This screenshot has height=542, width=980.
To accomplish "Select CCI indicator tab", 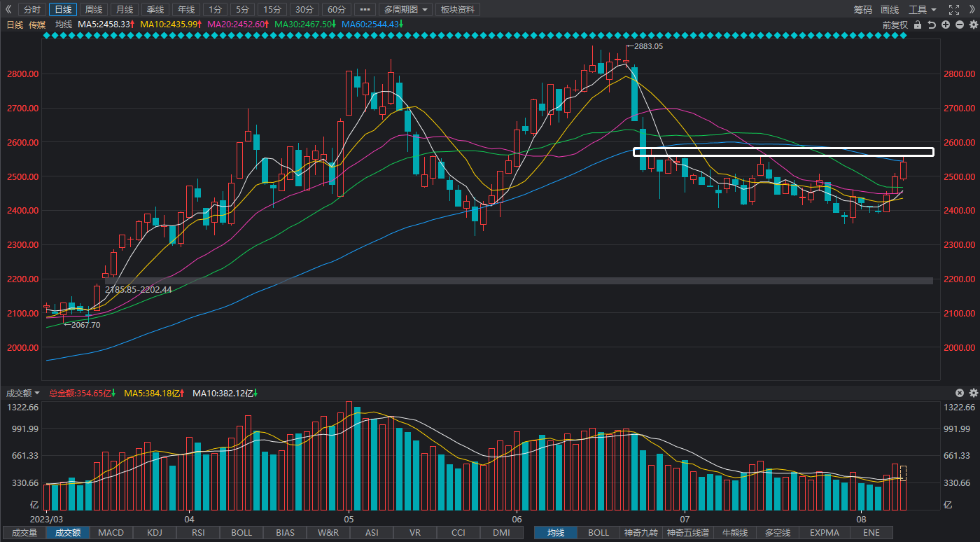I will 458,533.
